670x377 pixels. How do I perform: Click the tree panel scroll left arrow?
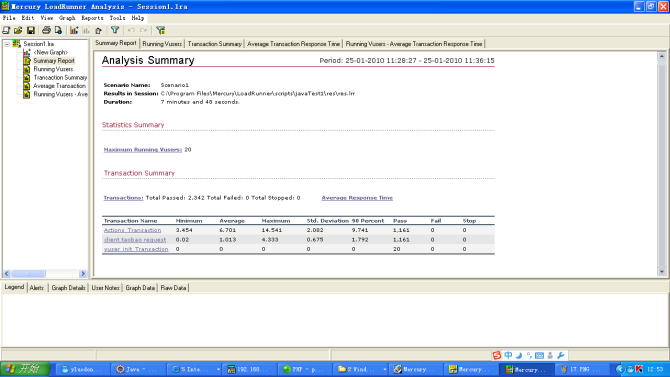tap(7, 274)
